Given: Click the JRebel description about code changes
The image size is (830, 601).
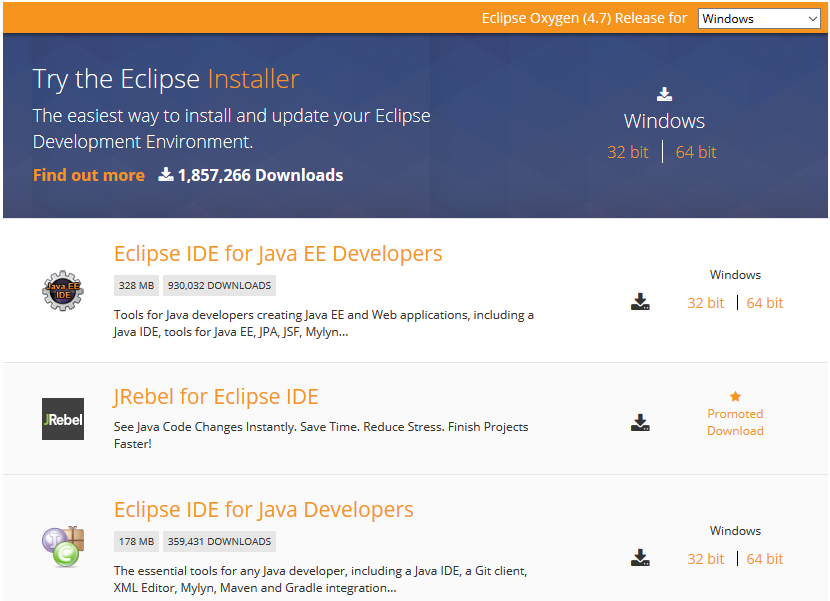Looking at the screenshot, I should [x=321, y=435].
